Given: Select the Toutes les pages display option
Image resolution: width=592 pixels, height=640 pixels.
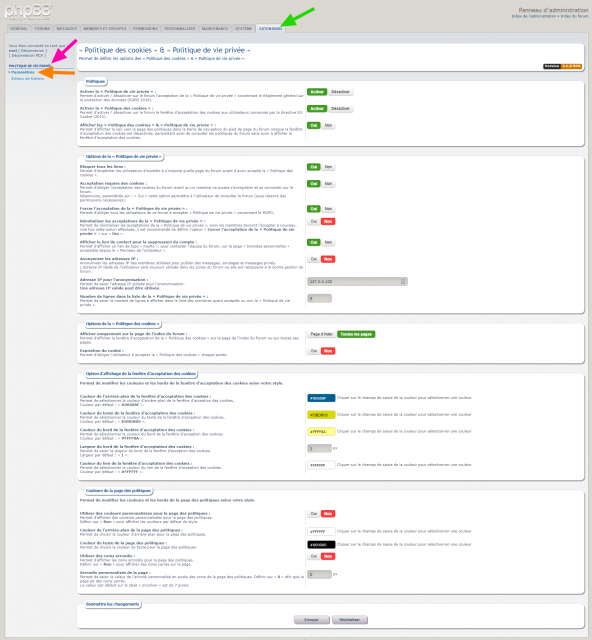Looking at the screenshot, I should [356, 334].
